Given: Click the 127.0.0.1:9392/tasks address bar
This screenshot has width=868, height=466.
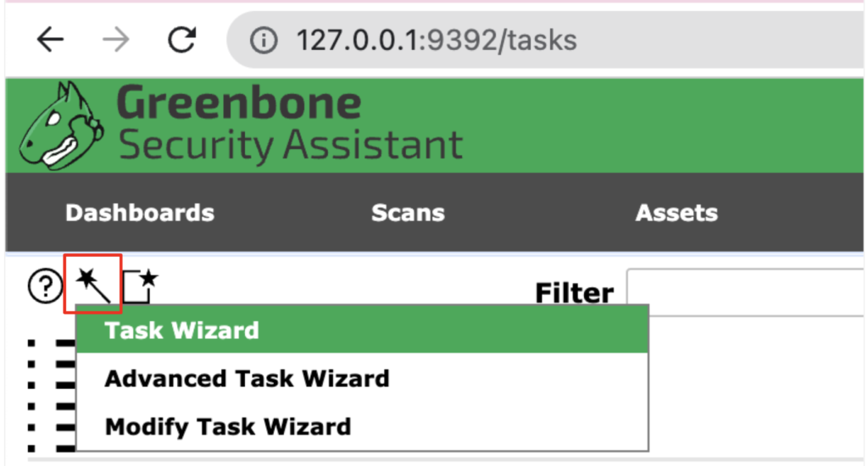Looking at the screenshot, I should [545, 40].
